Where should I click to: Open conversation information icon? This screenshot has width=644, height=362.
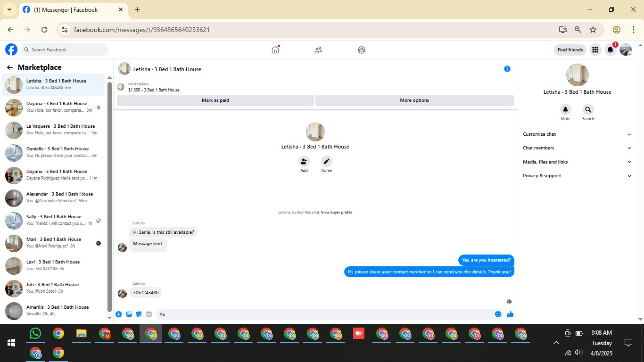[x=507, y=69]
